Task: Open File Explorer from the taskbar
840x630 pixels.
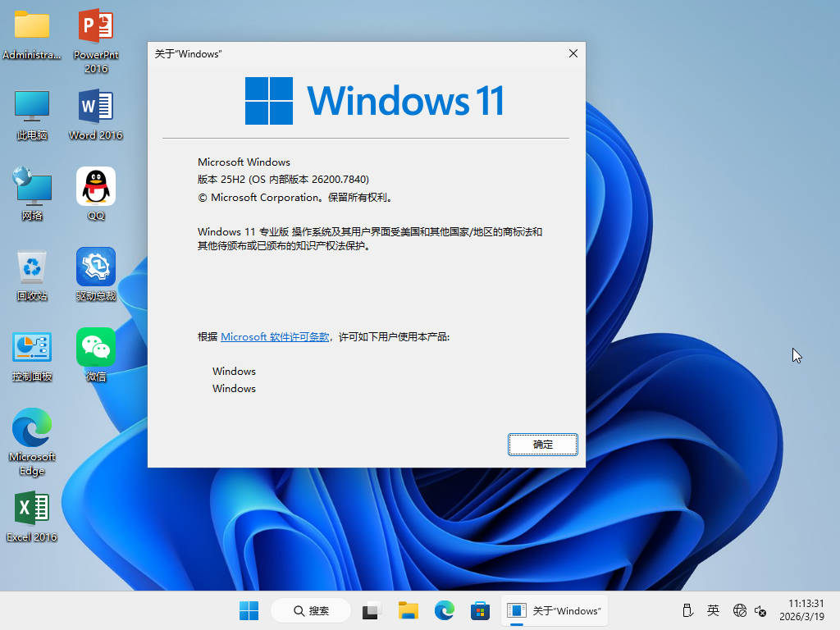Action: [x=409, y=610]
